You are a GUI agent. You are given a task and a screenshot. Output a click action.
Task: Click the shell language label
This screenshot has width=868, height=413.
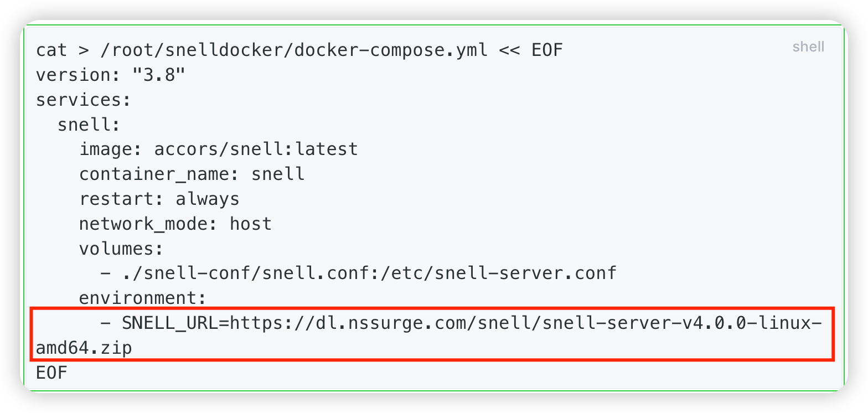coord(808,47)
